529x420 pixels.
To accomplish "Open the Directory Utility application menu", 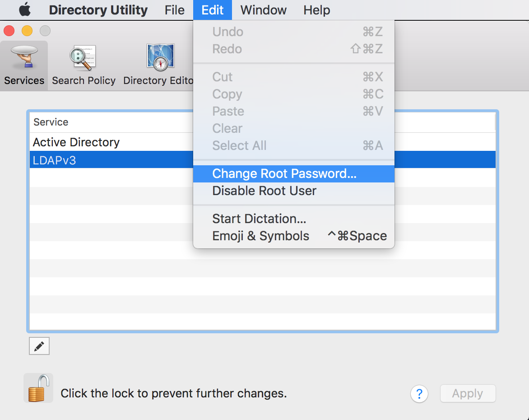I will click(x=98, y=10).
